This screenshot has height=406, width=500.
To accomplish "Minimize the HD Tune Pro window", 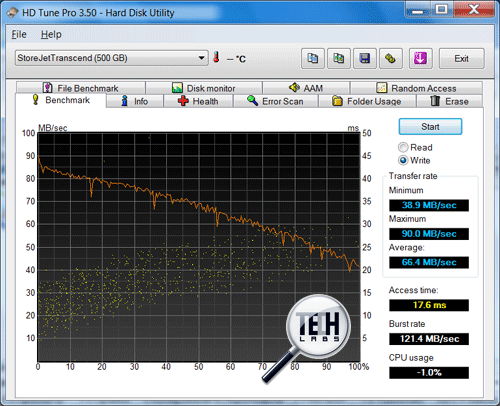I will click(417, 10).
